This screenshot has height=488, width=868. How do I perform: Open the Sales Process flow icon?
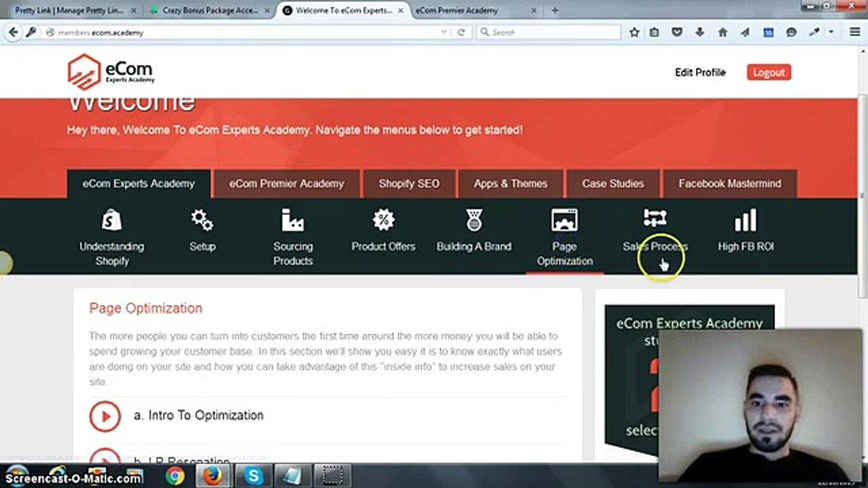(x=655, y=218)
